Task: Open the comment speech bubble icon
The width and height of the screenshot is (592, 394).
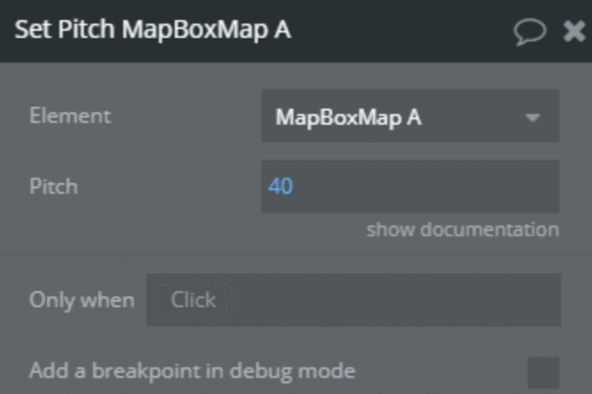Action: click(530, 32)
